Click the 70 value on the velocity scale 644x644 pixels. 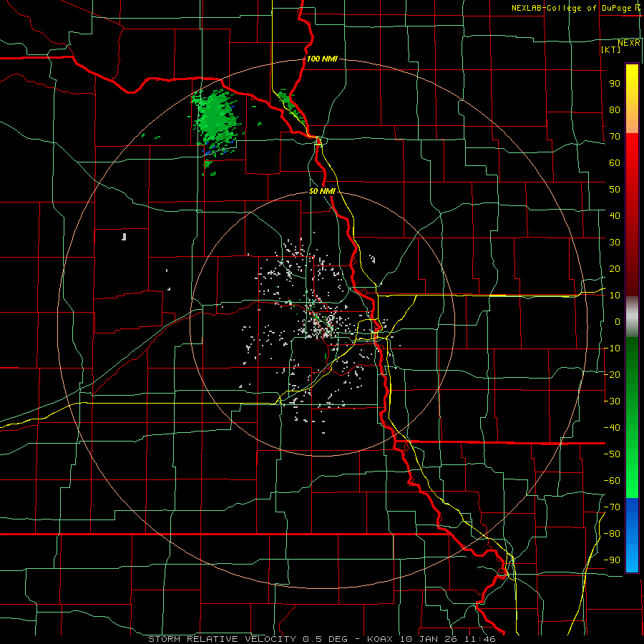tap(615, 137)
